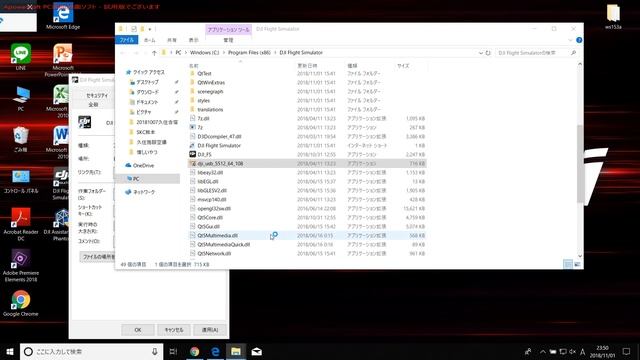This screenshot has height=360, width=640.
Task: Select the libeay32.dll file
Action: coord(210,172)
